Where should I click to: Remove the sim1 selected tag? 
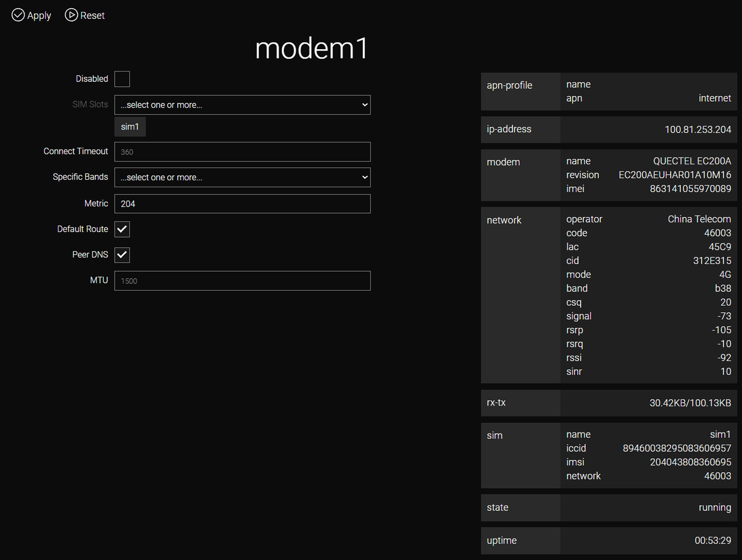pyautogui.click(x=130, y=127)
